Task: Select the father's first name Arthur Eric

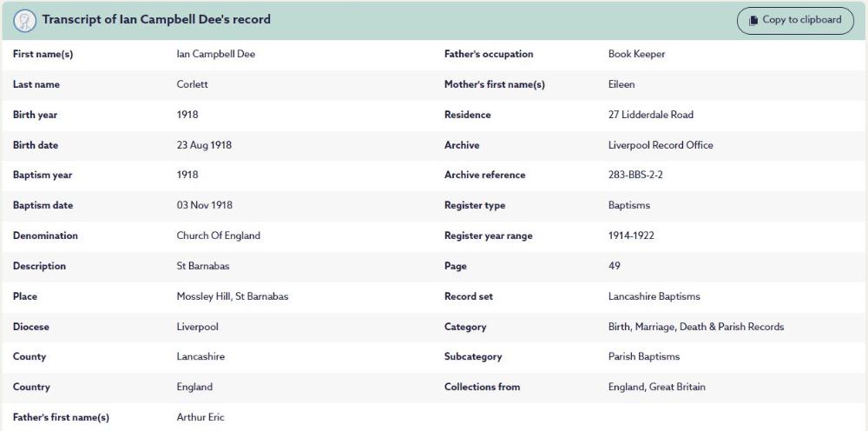Action: 200,417
